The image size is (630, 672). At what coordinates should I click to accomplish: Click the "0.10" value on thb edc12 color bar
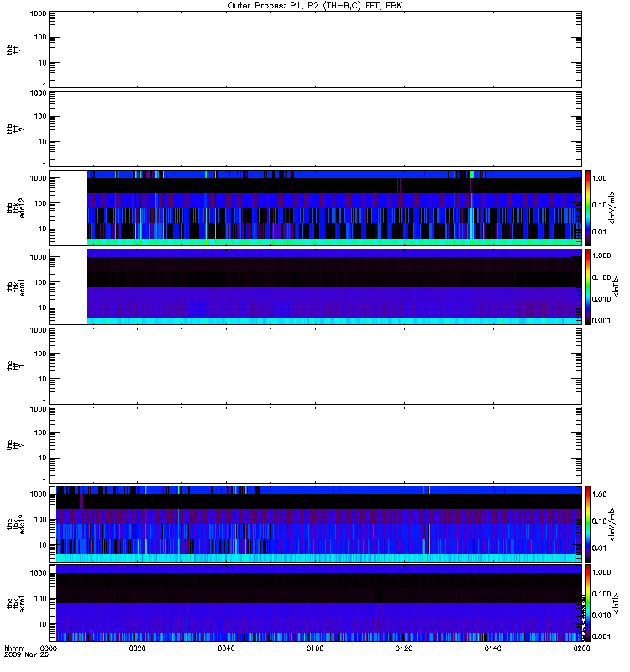[599, 205]
